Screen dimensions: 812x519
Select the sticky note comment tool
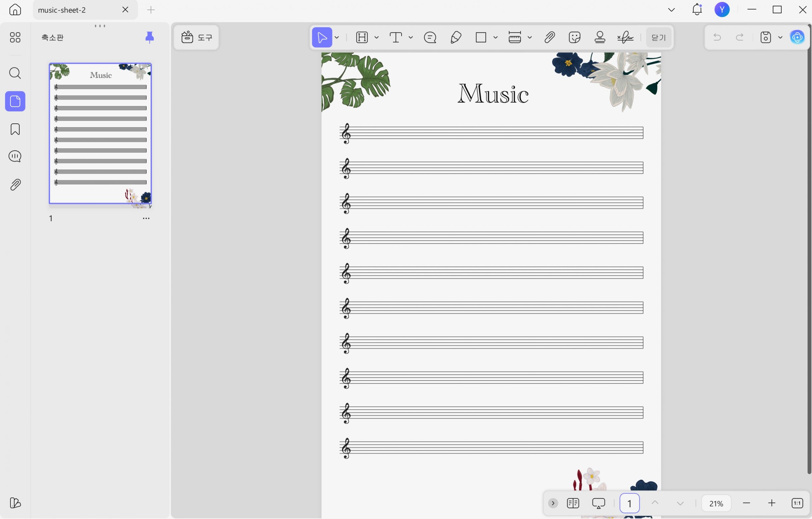coord(430,37)
